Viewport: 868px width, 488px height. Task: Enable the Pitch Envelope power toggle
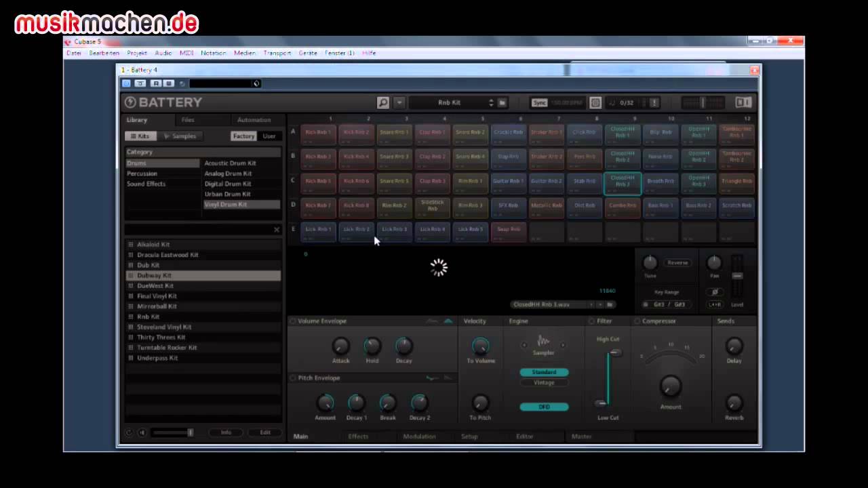(x=293, y=378)
